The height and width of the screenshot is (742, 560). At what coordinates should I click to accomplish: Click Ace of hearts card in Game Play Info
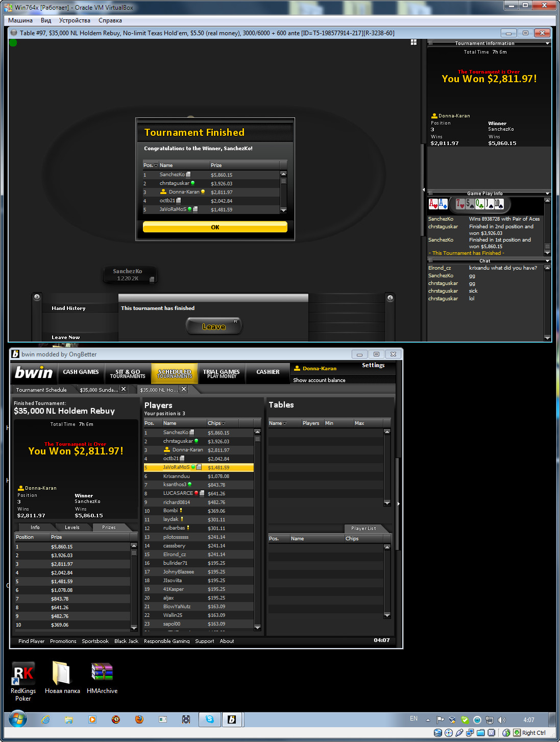point(433,204)
